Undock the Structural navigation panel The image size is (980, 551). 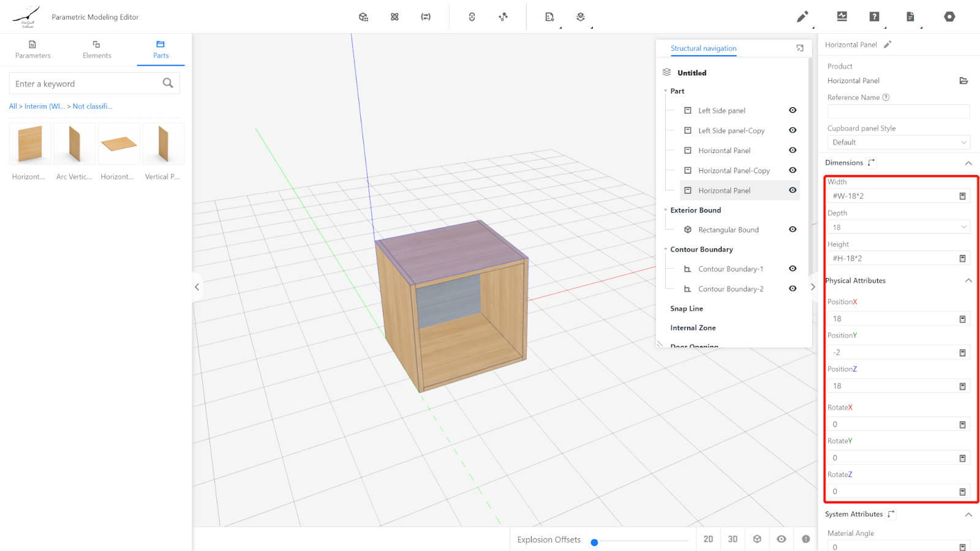(x=799, y=48)
